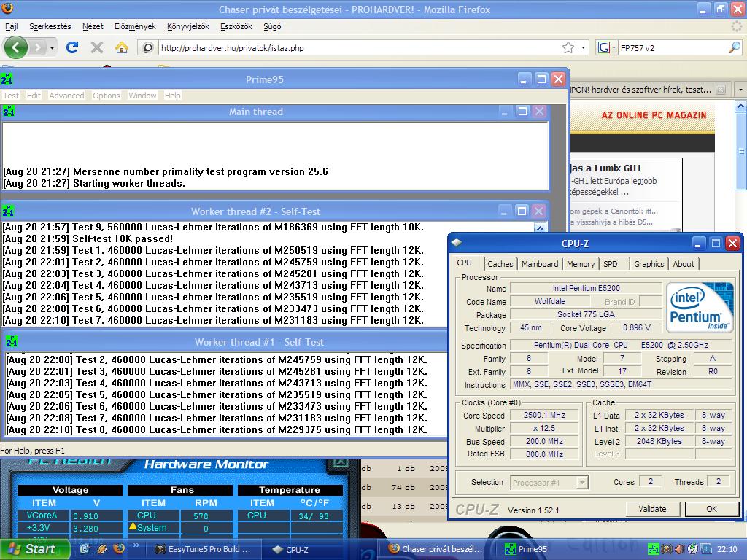Image resolution: width=747 pixels, height=560 pixels.
Task: Open back/forward history dropdown arrow
Action: 52,47
